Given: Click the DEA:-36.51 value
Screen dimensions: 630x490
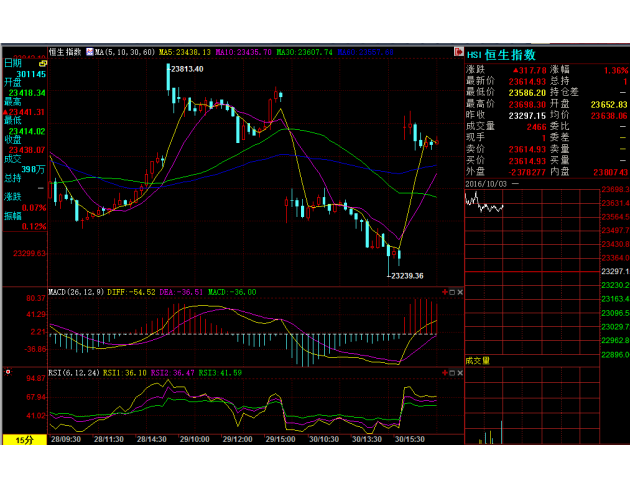Looking at the screenshot, I should click(x=181, y=292).
